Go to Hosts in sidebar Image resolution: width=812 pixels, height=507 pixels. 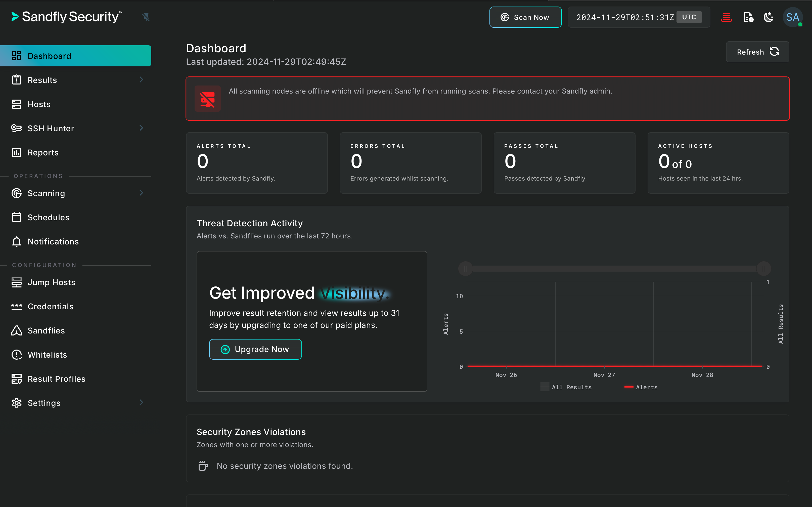[x=39, y=104]
